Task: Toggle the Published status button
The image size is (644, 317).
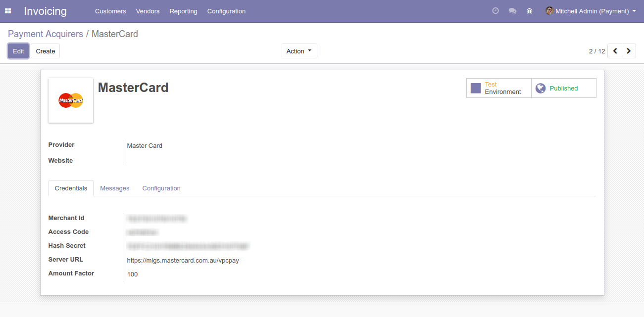Action: (564, 88)
